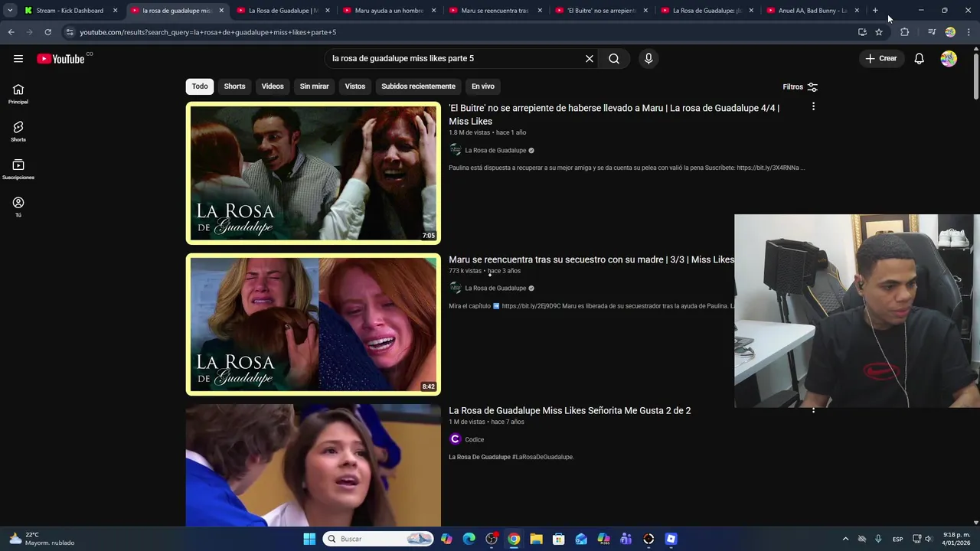
Task: Open Microsoft Edge from taskbar
Action: (x=469, y=539)
